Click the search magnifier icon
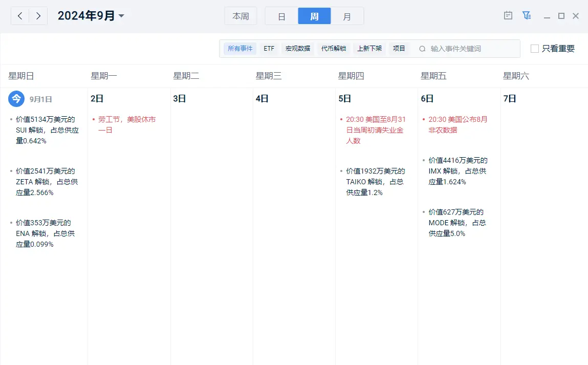 [422, 49]
